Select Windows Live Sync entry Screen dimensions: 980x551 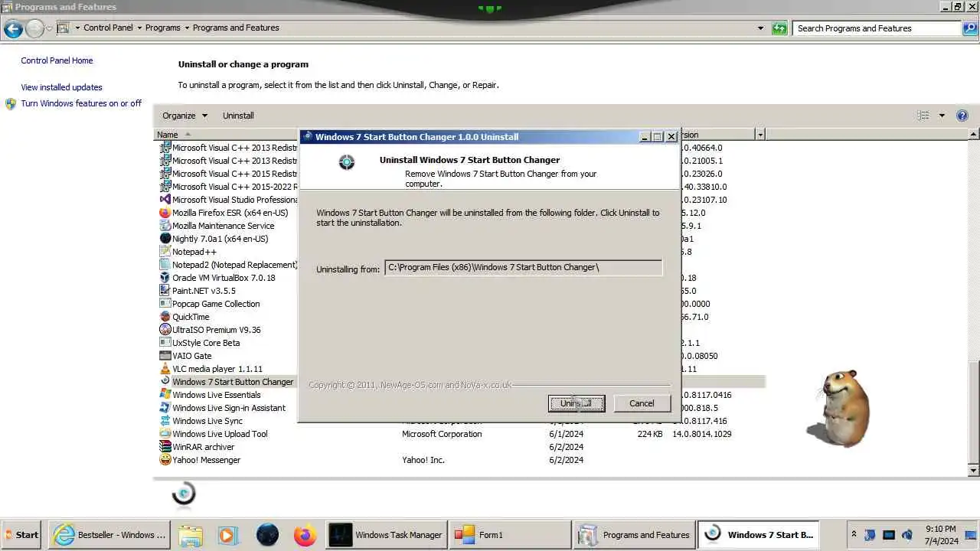(x=207, y=421)
